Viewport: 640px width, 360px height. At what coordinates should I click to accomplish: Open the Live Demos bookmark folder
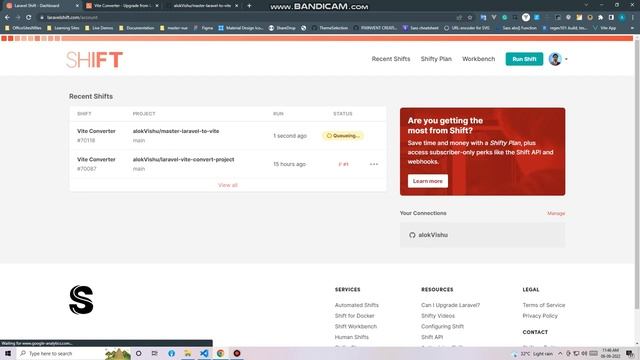[99, 28]
